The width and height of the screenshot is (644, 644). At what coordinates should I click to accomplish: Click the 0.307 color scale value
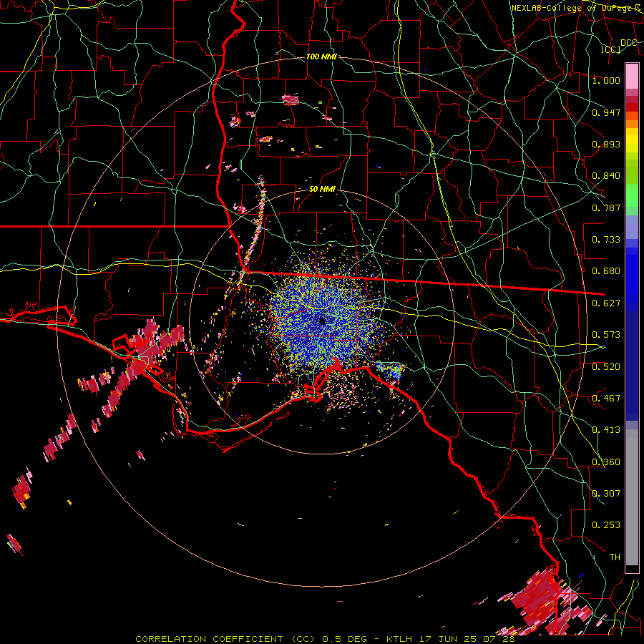[x=606, y=494]
